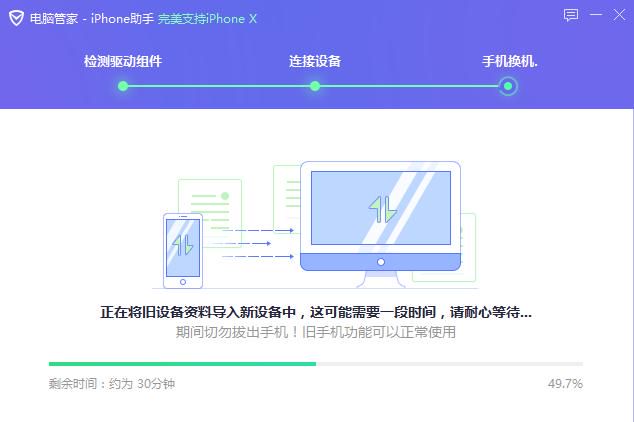Open the feedback message icon
Image resolution: width=634 pixels, height=422 pixels.
(x=571, y=15)
